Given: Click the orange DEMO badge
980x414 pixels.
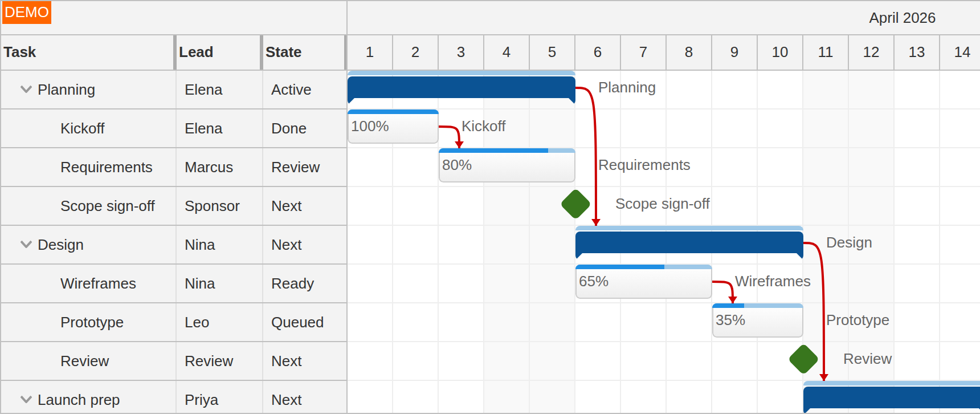Looking at the screenshot, I should coord(26,13).
